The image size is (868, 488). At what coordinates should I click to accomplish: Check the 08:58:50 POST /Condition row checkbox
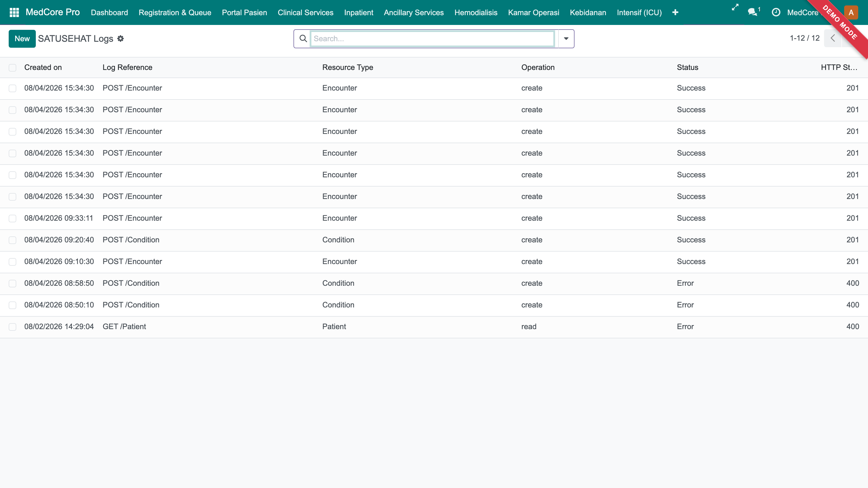(x=12, y=284)
